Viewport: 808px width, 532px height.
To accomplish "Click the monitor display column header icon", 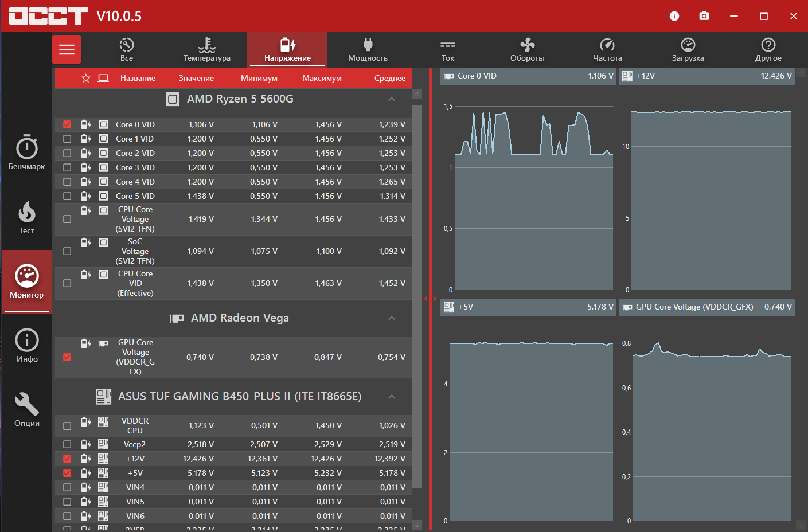I will 103,78.
